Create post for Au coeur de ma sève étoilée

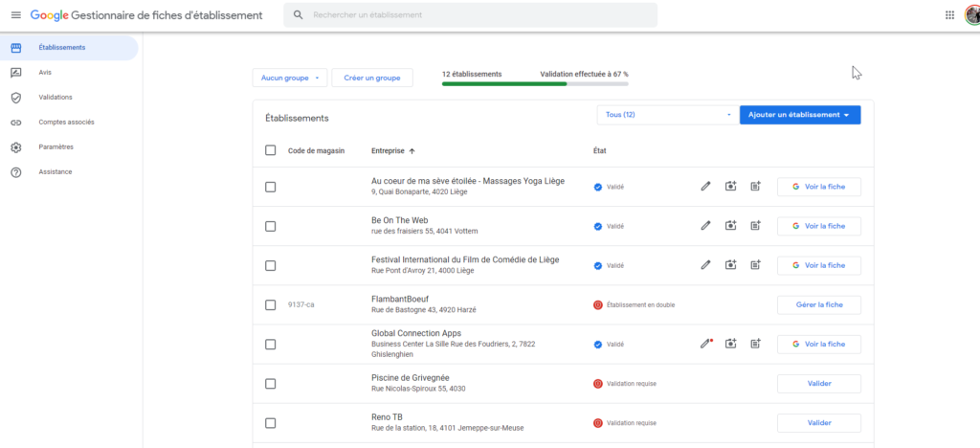(756, 187)
